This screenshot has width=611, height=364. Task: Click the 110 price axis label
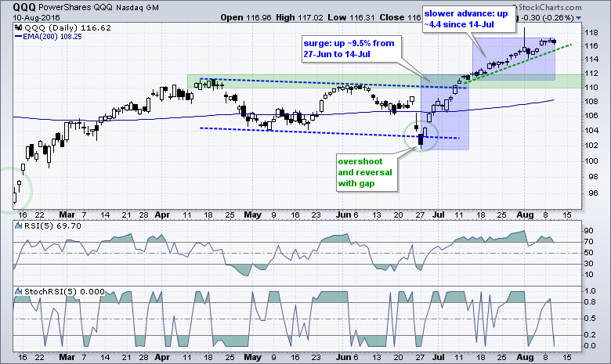(x=592, y=87)
